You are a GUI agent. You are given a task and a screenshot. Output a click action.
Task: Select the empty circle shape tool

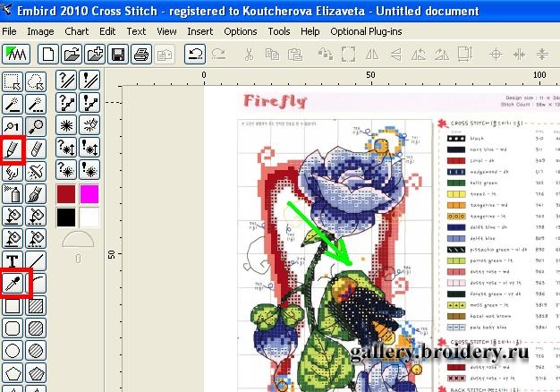(x=13, y=351)
